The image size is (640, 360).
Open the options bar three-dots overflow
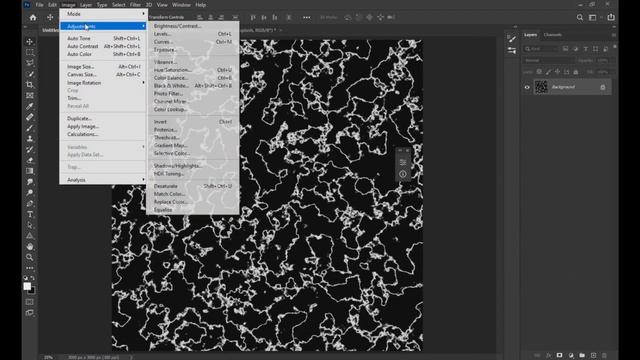click(307, 17)
